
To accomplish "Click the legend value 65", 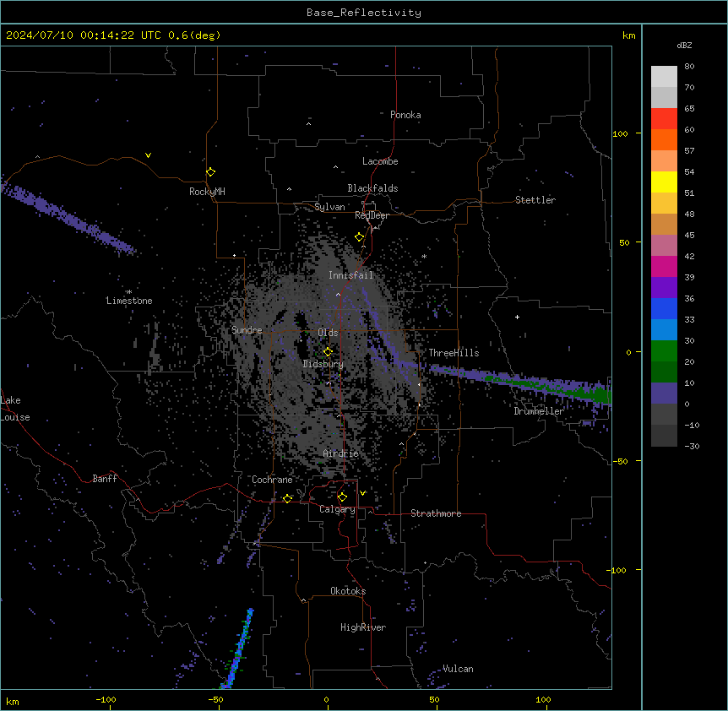I will tap(689, 109).
